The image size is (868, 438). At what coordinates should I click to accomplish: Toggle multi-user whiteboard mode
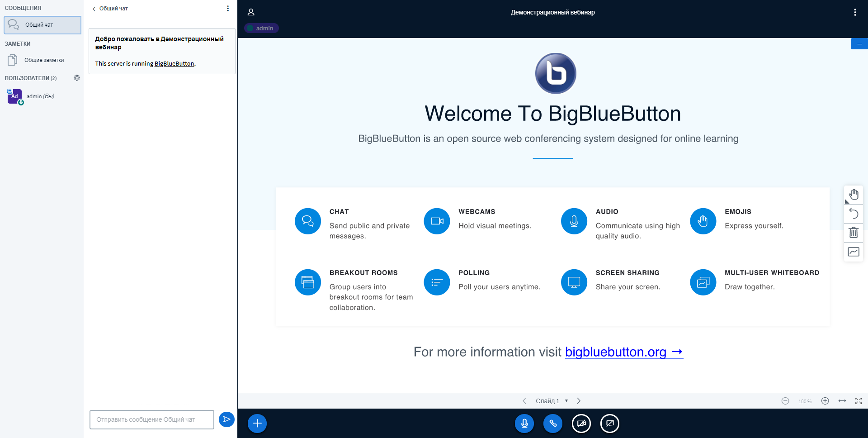click(854, 252)
